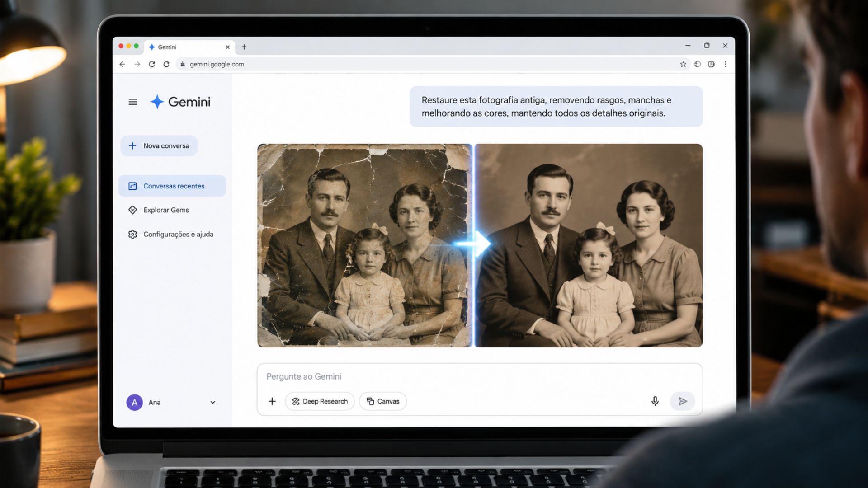Viewport: 868px width, 488px height.
Task: Focus the Pergunte ao Gemini input field
Action: (480, 376)
